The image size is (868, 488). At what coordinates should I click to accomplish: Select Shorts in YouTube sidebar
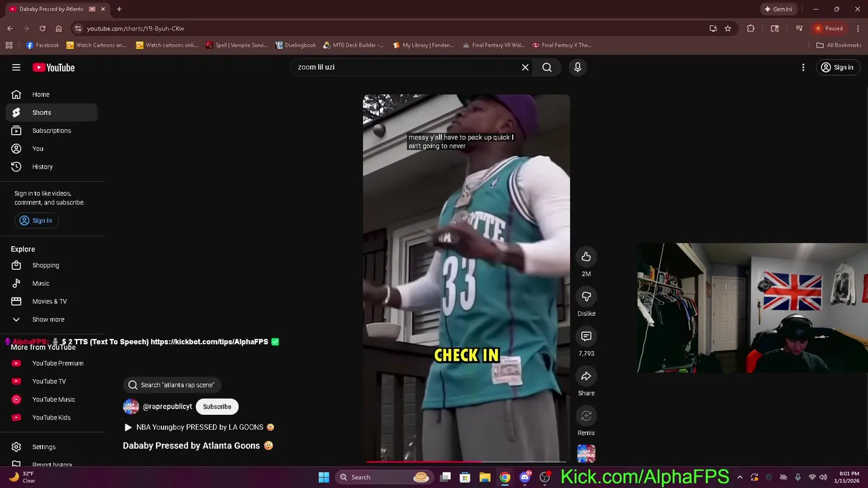52,113
